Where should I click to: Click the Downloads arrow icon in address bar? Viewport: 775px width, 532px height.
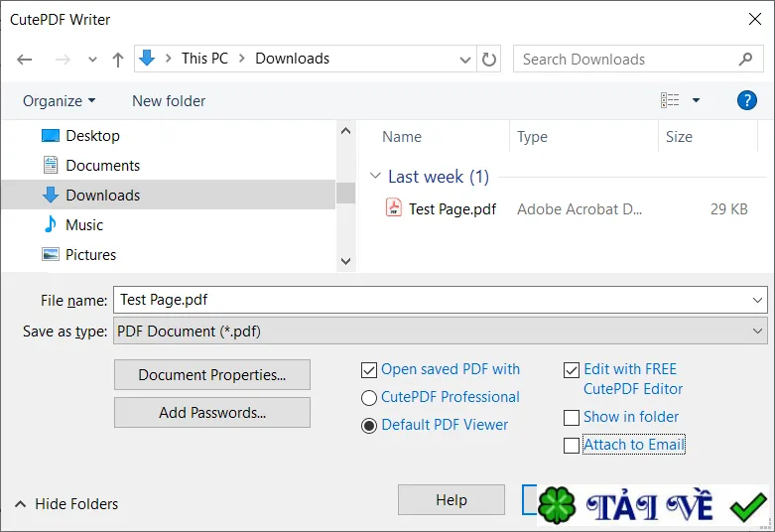[147, 59]
